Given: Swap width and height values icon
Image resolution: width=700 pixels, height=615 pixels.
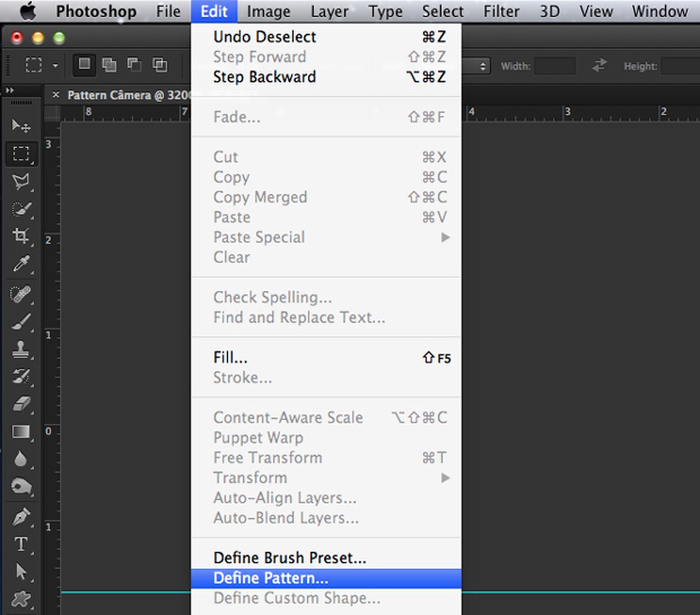Looking at the screenshot, I should coord(600,65).
